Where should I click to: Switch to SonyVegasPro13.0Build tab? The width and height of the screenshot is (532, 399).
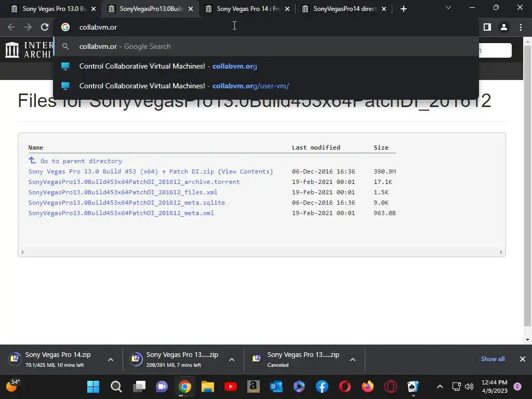[151, 9]
